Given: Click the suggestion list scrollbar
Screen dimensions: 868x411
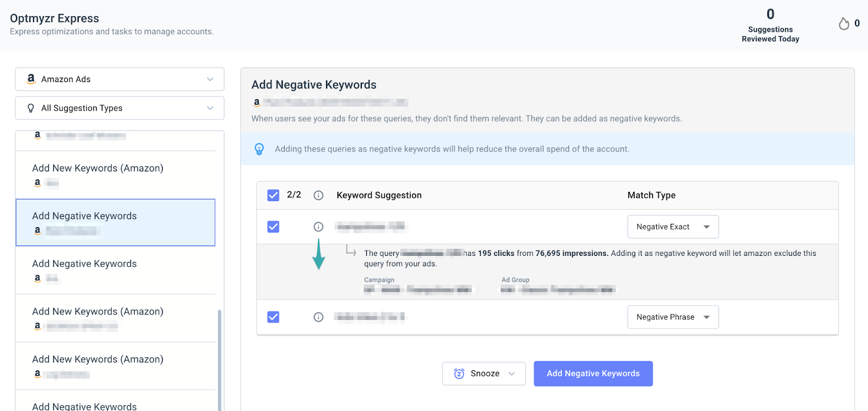Looking at the screenshot, I should tap(220, 360).
